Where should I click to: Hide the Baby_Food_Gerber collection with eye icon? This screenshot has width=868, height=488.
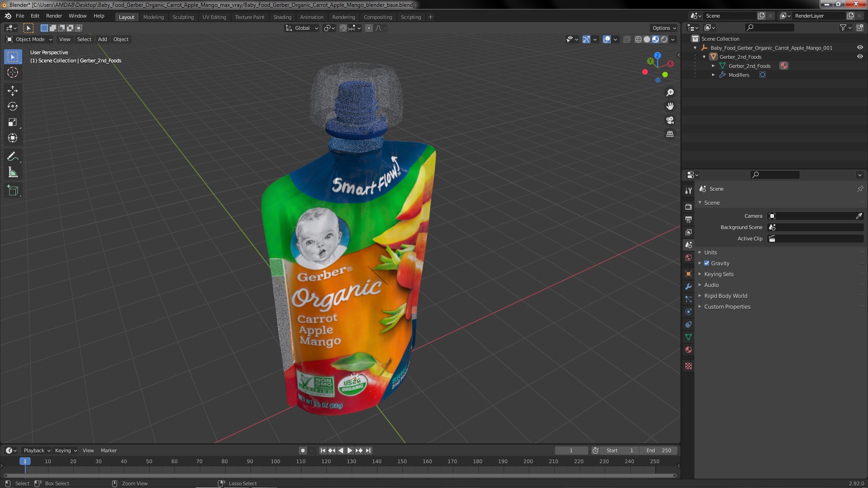(x=860, y=47)
